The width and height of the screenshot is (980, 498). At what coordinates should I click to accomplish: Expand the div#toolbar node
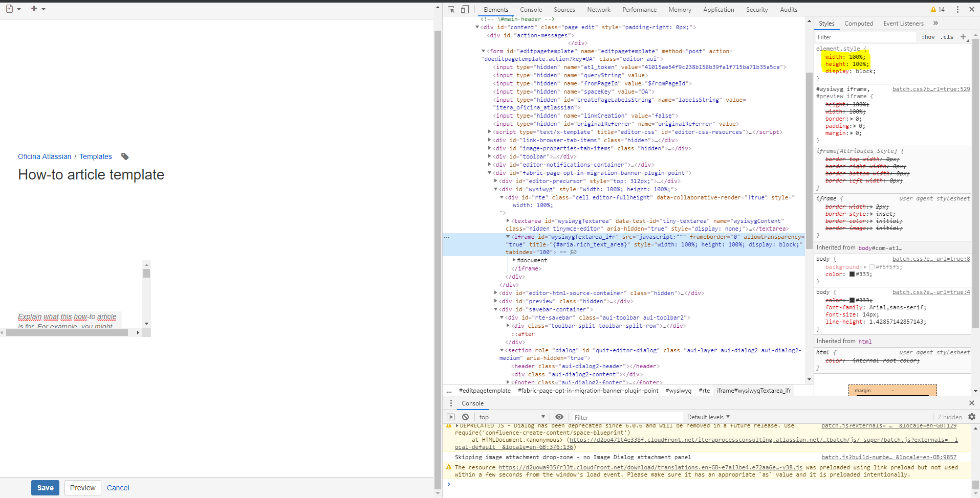click(490, 156)
